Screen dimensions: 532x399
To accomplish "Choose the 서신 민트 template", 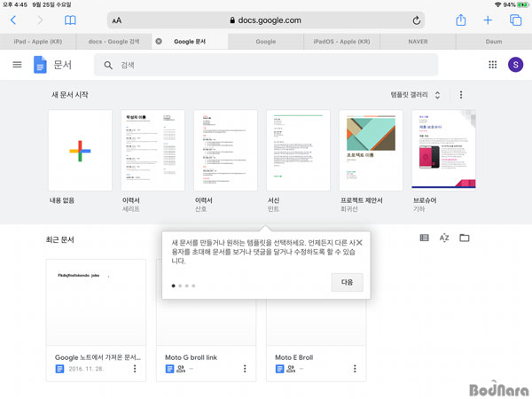I will [298, 151].
